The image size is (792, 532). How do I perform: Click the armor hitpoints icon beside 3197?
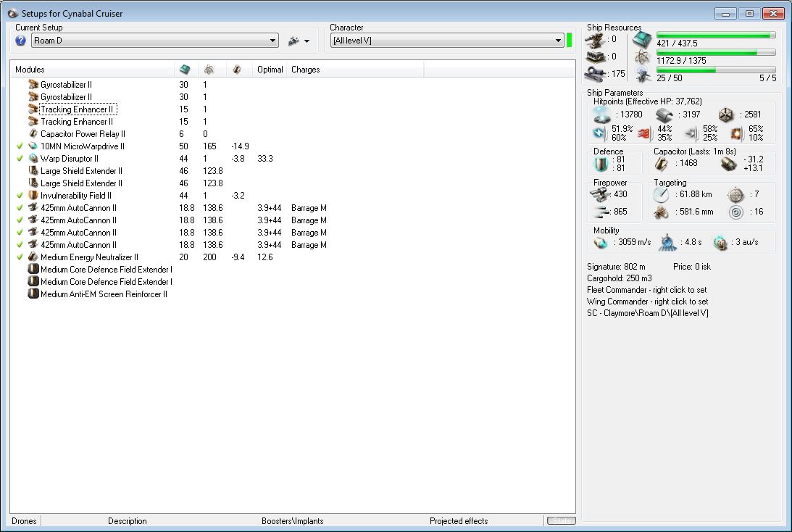pos(664,115)
